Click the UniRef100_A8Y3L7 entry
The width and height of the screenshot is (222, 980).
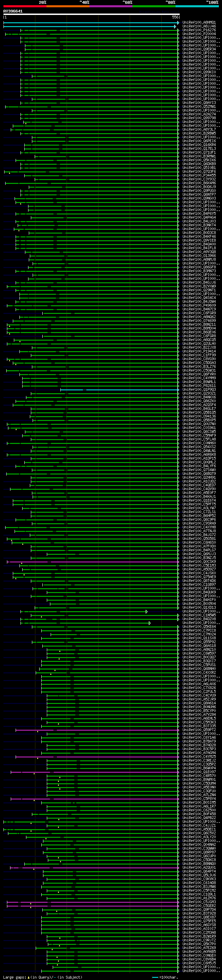[x=199, y=130]
